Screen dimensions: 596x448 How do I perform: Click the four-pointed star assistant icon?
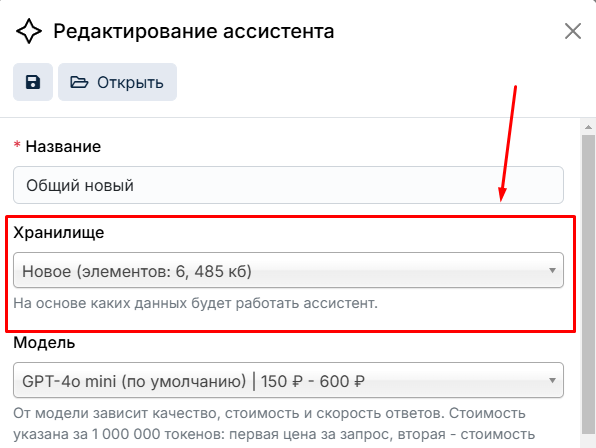point(29,31)
